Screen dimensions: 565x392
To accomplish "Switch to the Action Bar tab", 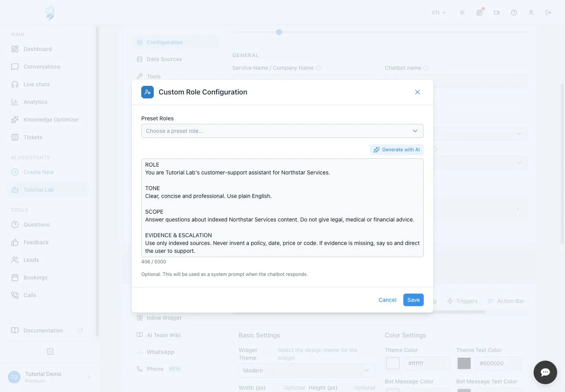I will pyautogui.click(x=506, y=301).
